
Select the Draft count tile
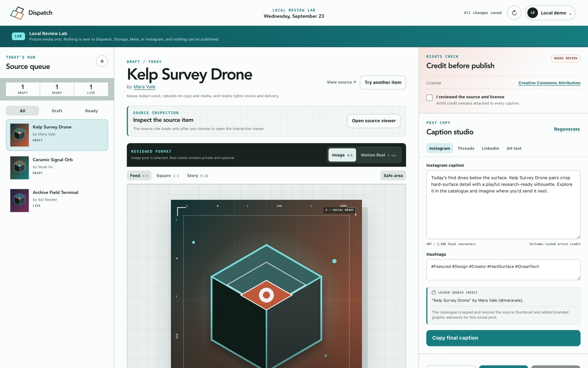tap(23, 89)
